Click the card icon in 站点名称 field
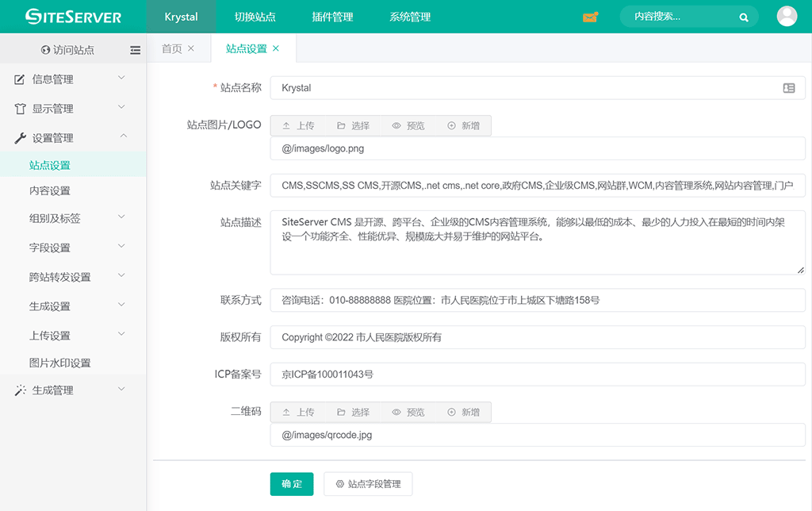 (x=789, y=88)
